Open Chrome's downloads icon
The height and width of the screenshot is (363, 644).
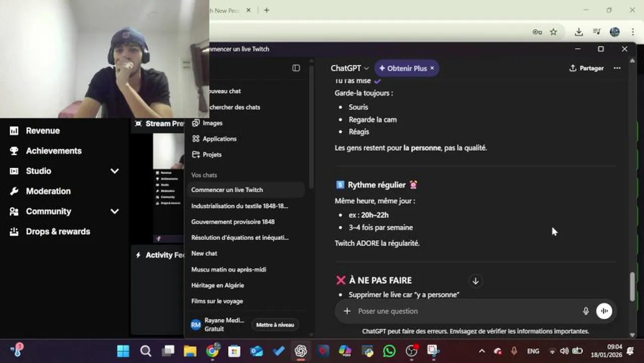(578, 32)
